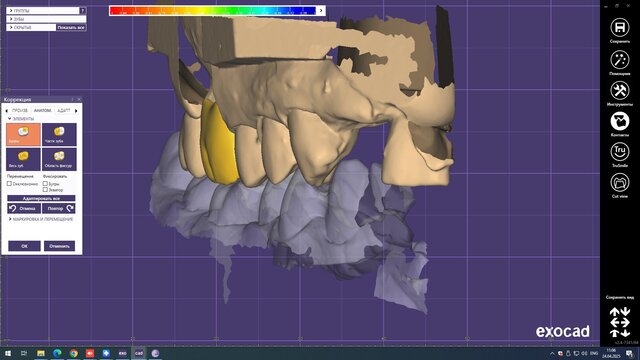Switch to the Анатом. tab
The height and width of the screenshot is (360, 640).
tap(42, 111)
